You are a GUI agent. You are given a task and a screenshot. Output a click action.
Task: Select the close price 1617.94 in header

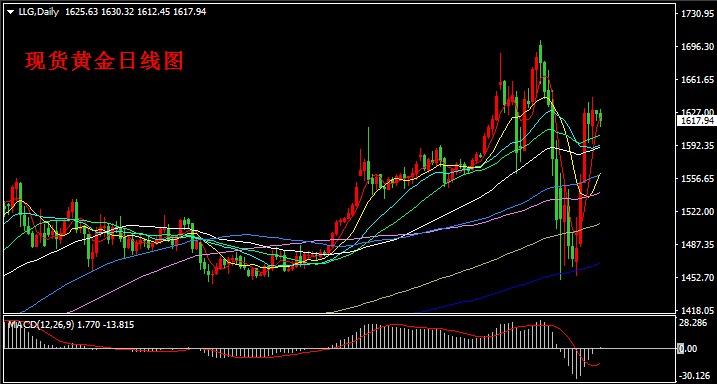189,12
